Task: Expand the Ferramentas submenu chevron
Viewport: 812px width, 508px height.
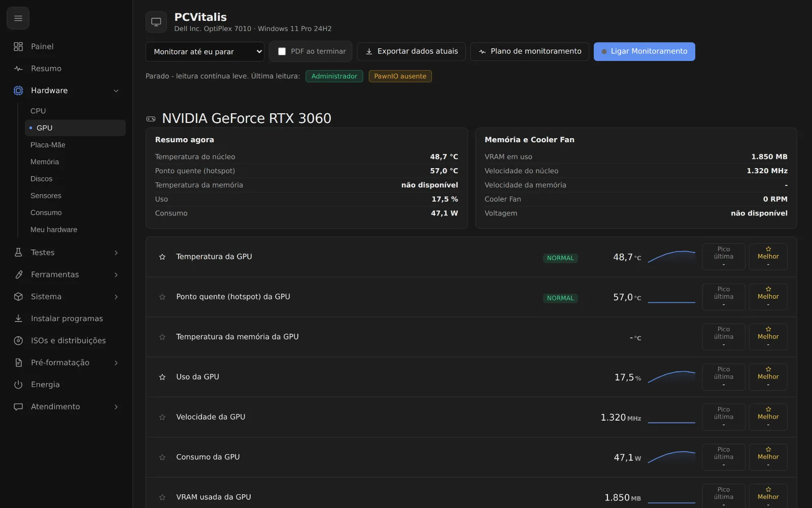Action: [116, 275]
